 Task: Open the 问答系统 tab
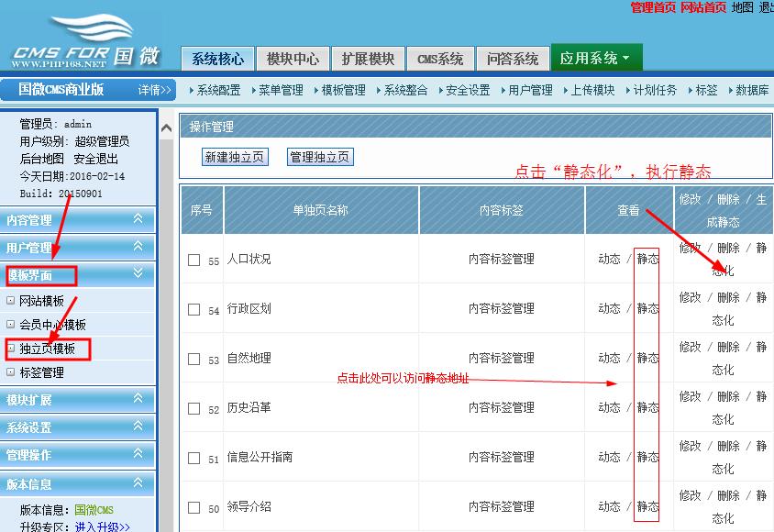click(513, 59)
